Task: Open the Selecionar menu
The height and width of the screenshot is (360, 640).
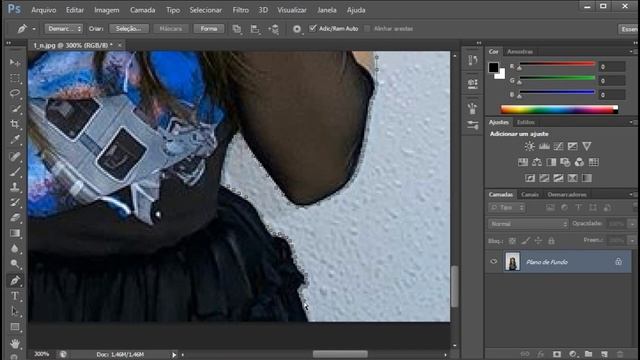Action: 205,10
